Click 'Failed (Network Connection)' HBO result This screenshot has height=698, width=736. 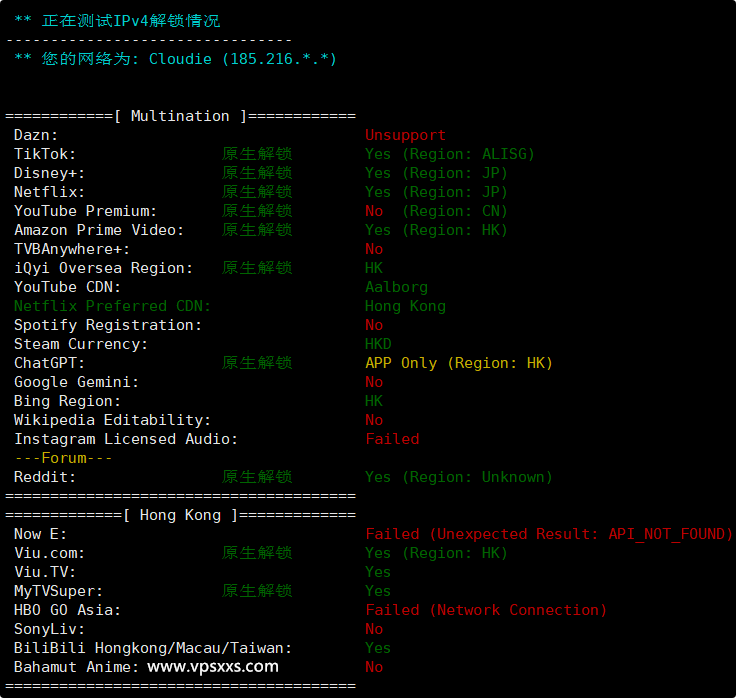coord(486,610)
